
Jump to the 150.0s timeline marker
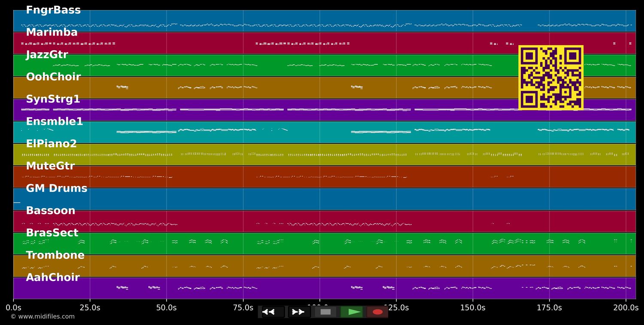click(x=473, y=307)
